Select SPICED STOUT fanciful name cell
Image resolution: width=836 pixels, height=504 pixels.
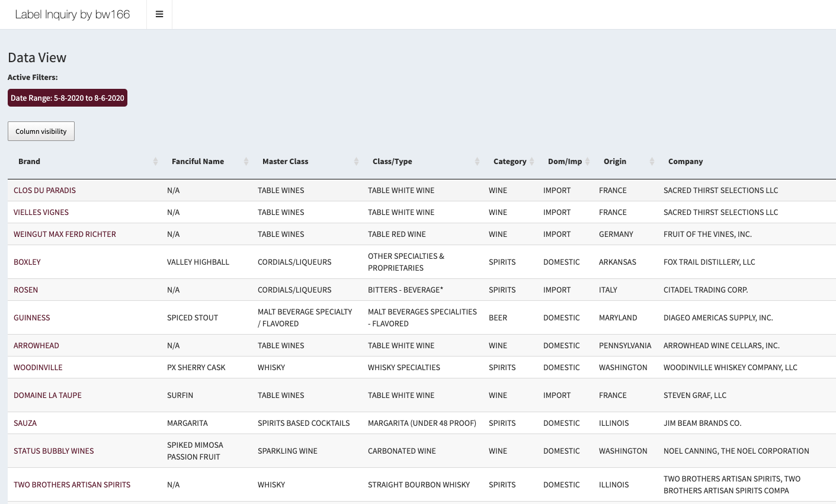[x=193, y=317]
